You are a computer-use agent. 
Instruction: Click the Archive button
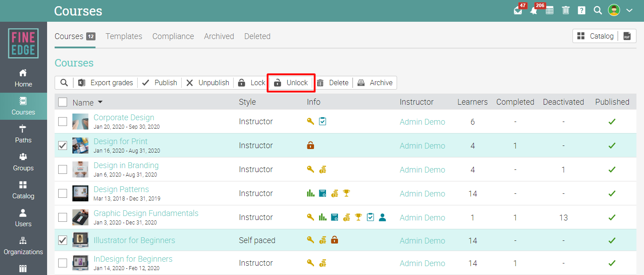375,82
